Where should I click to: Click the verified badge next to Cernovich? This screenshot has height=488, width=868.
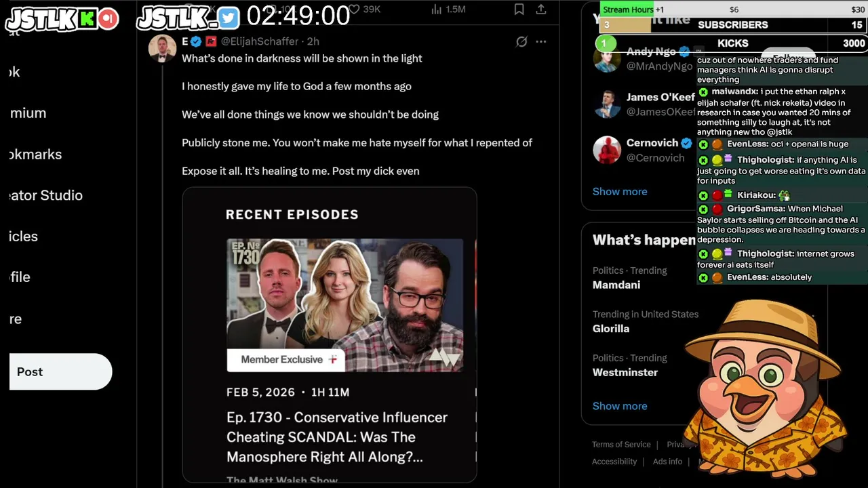tap(686, 143)
